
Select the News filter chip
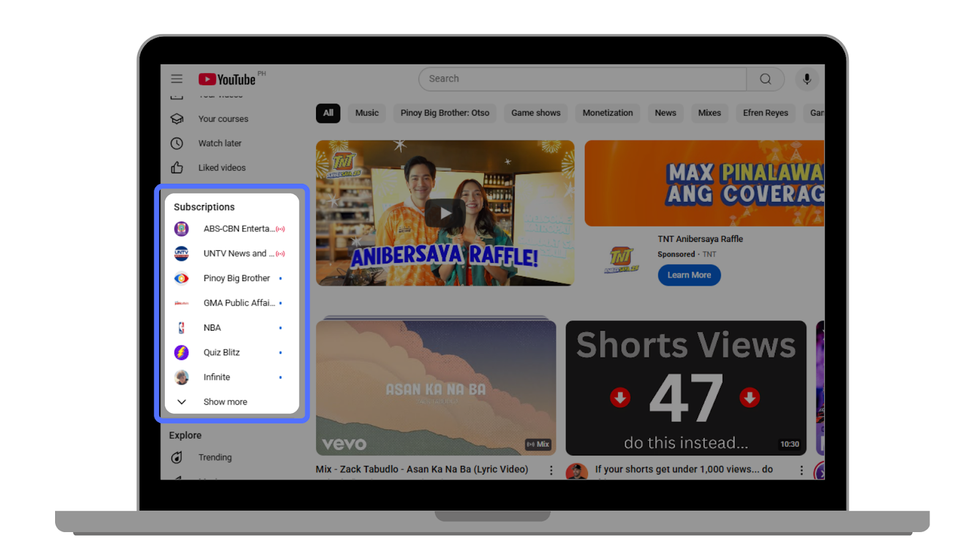coord(665,113)
